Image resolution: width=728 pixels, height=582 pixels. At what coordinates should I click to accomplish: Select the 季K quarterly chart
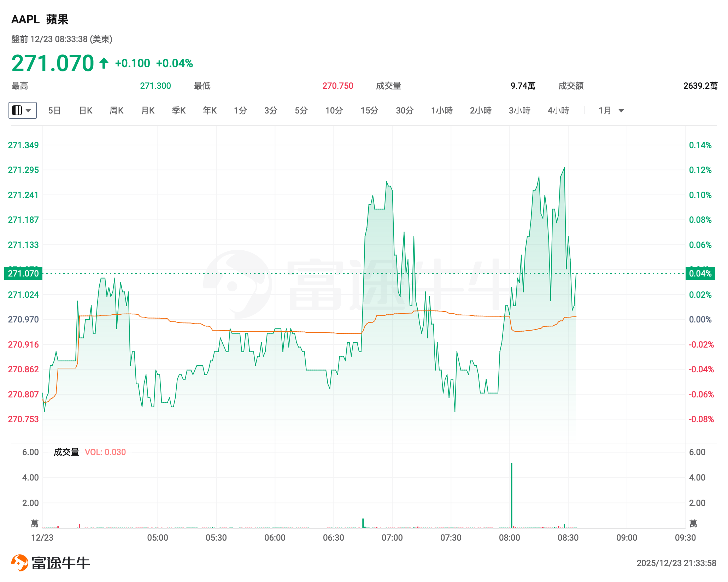pos(178,111)
